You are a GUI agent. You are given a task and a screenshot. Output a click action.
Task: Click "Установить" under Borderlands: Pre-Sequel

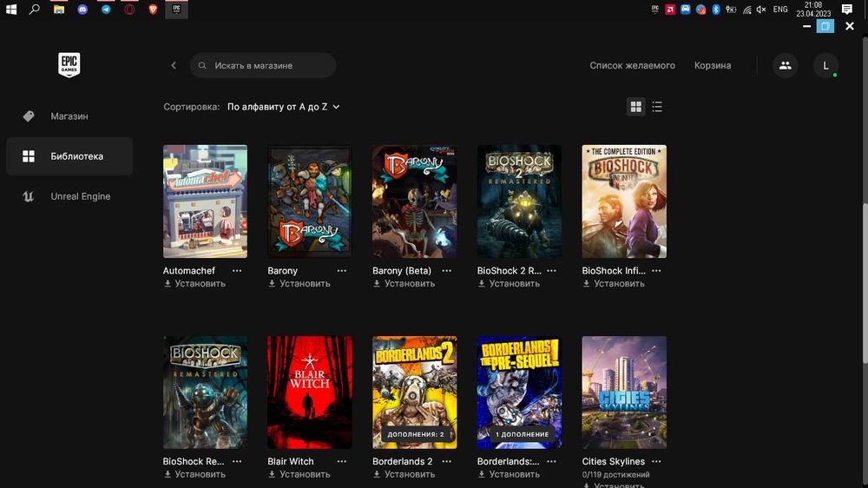[x=509, y=474]
